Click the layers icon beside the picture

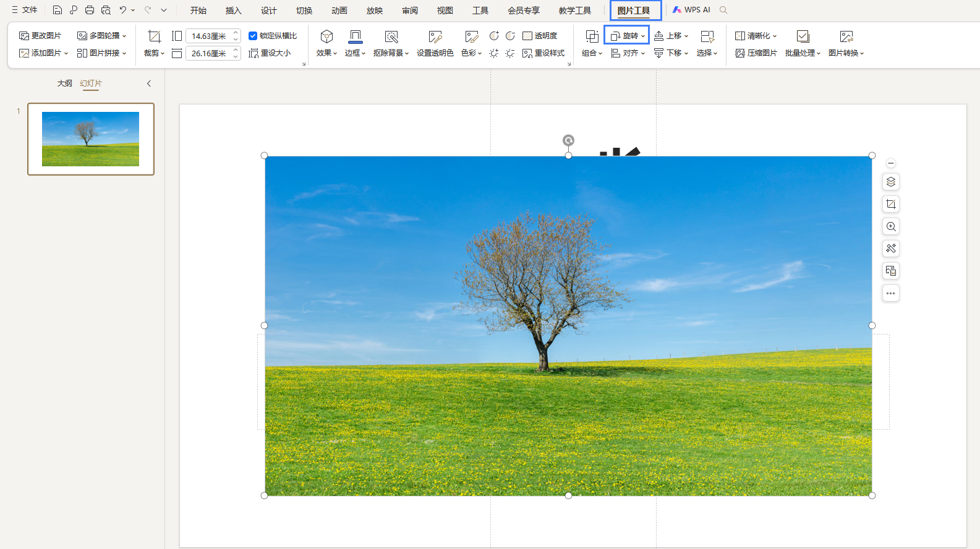pyautogui.click(x=891, y=182)
